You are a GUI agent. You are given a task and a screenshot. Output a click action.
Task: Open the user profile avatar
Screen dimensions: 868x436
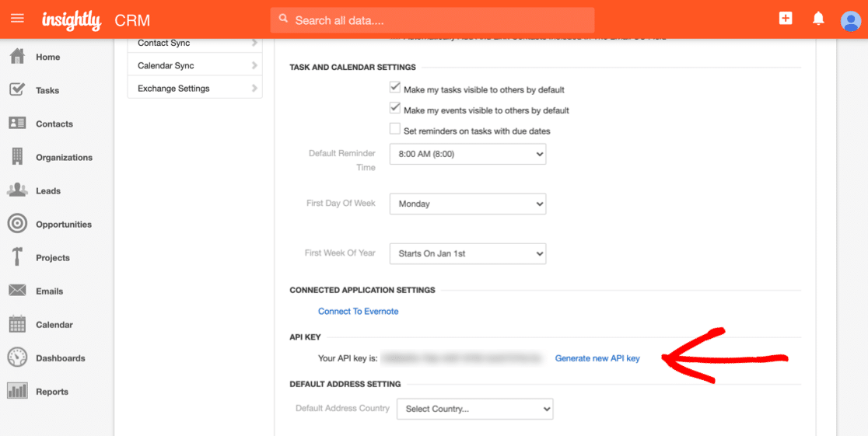click(850, 21)
